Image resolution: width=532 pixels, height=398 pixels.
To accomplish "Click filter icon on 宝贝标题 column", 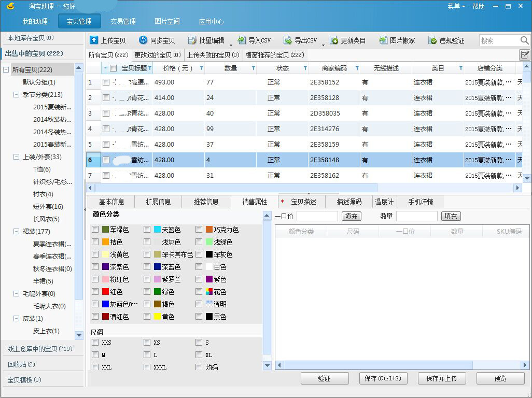I will point(150,68).
